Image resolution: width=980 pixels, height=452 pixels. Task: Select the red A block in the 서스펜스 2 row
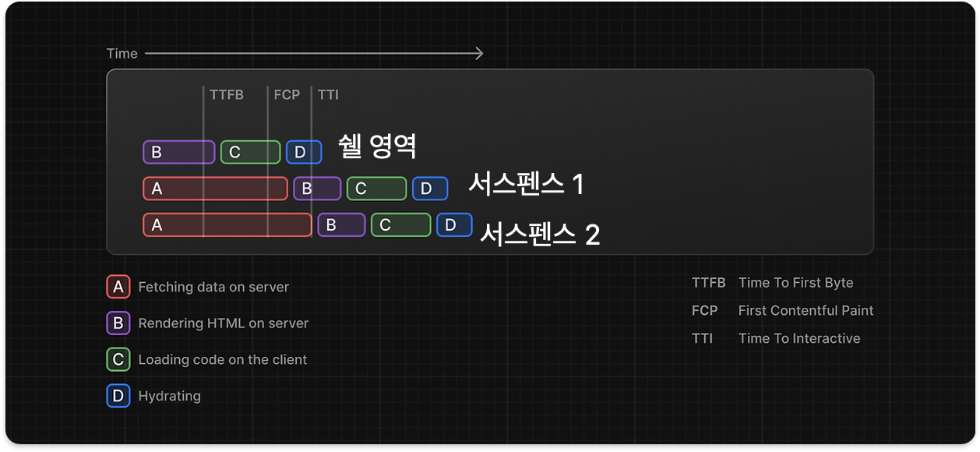(x=227, y=225)
